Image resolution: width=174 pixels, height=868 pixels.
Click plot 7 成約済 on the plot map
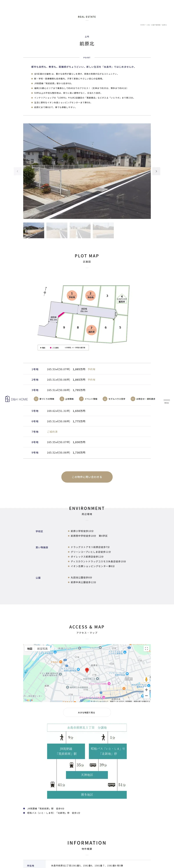pos(91,330)
